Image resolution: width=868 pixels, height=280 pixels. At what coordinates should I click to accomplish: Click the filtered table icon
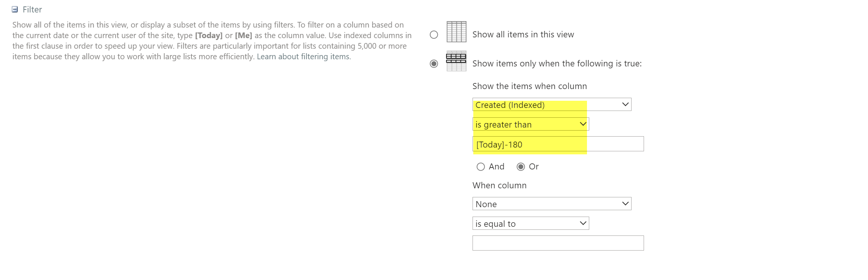456,61
